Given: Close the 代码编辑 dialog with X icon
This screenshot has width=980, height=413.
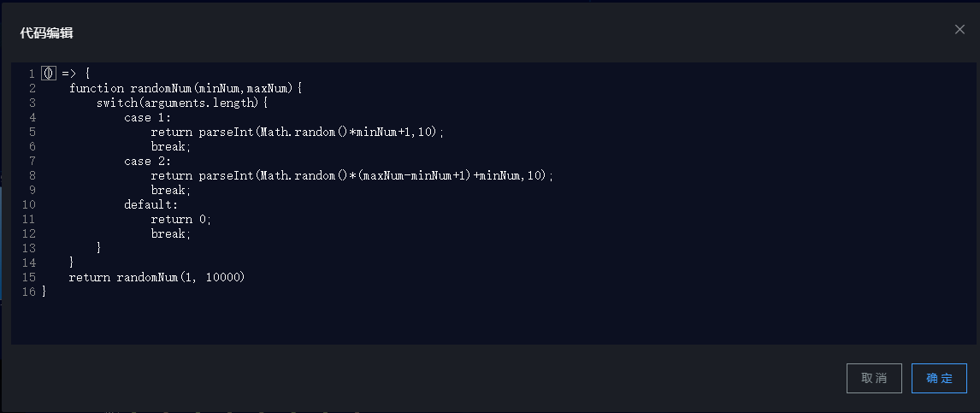Looking at the screenshot, I should coord(959,30).
